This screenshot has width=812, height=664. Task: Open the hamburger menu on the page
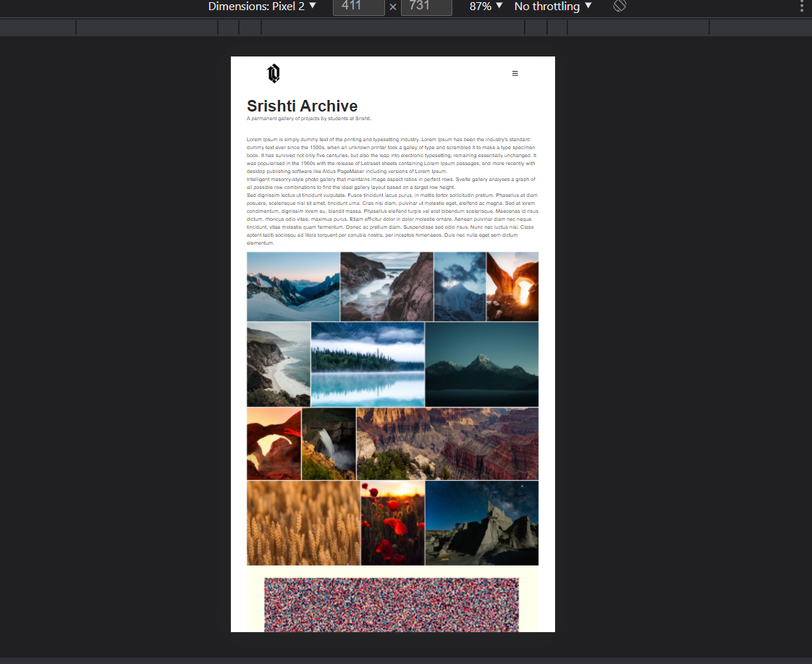515,74
